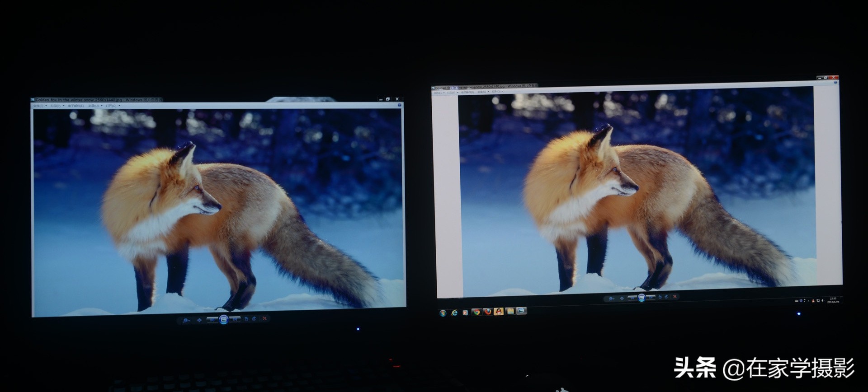
Task: Click actual-size fit button in right viewer
Action: point(622,298)
